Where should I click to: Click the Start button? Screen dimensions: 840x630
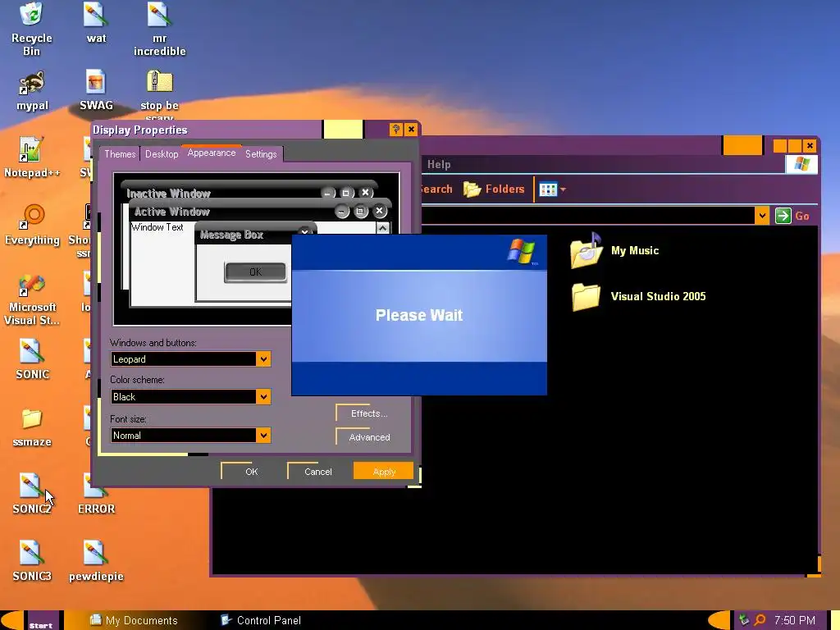[x=41, y=622]
